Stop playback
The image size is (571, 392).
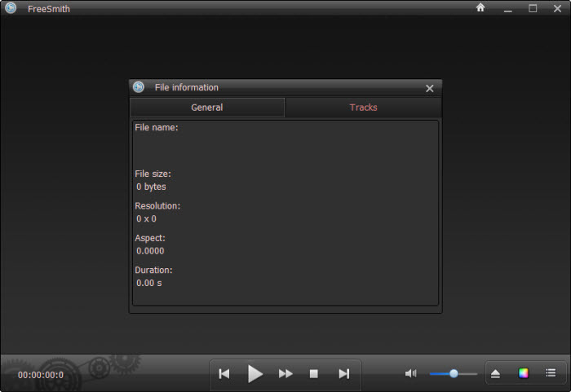pyautogui.click(x=313, y=374)
